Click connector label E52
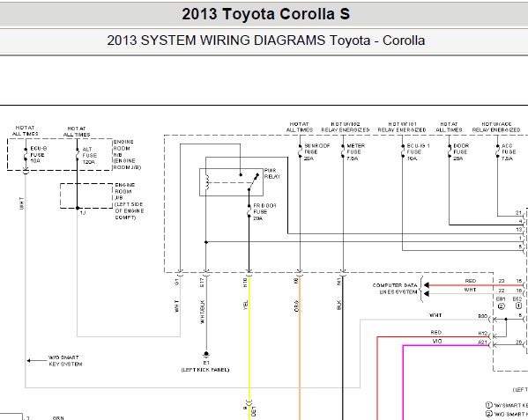The width and height of the screenshot is (528, 420). [517, 299]
